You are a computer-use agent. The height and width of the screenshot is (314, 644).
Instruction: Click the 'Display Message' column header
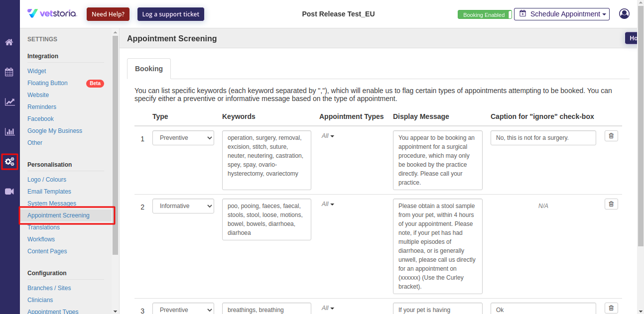pos(421,116)
